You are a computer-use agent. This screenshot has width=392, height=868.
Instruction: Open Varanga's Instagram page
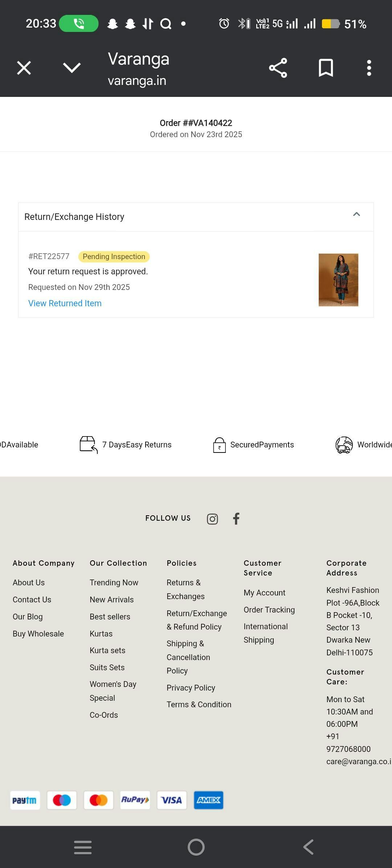pos(212,519)
